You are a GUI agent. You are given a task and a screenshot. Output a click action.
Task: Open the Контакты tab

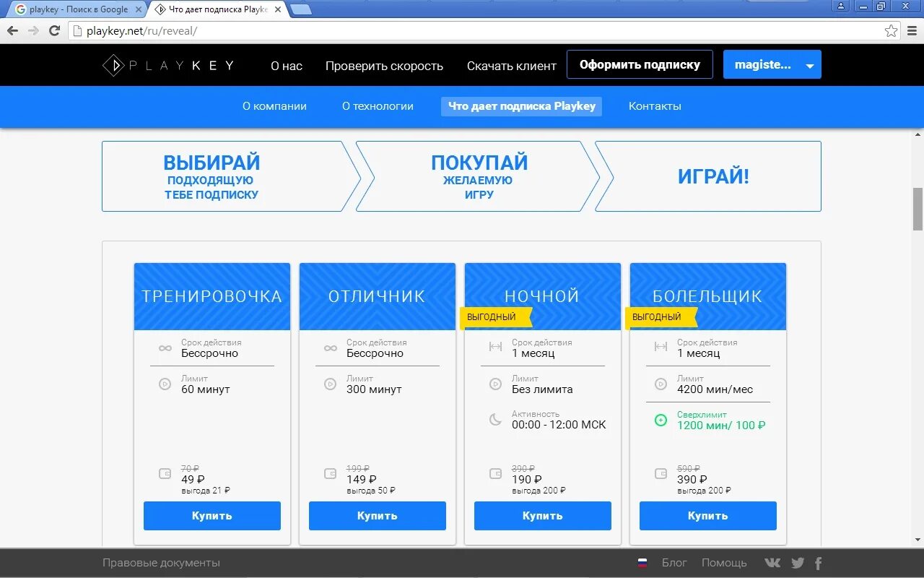tap(655, 106)
